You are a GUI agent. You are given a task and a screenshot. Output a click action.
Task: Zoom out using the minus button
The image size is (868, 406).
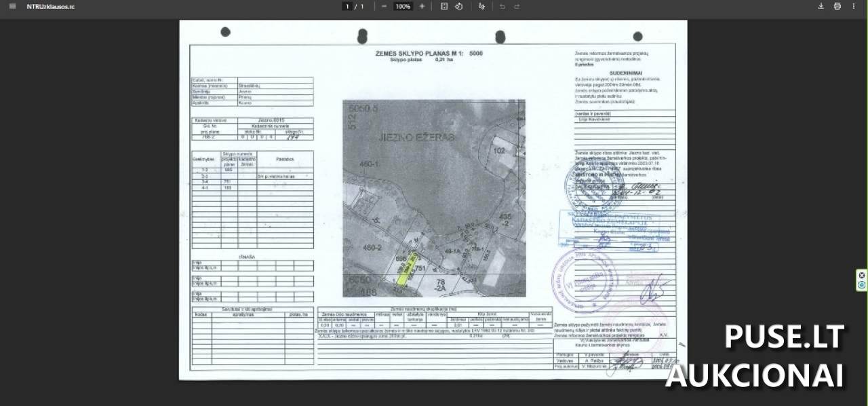[384, 6]
